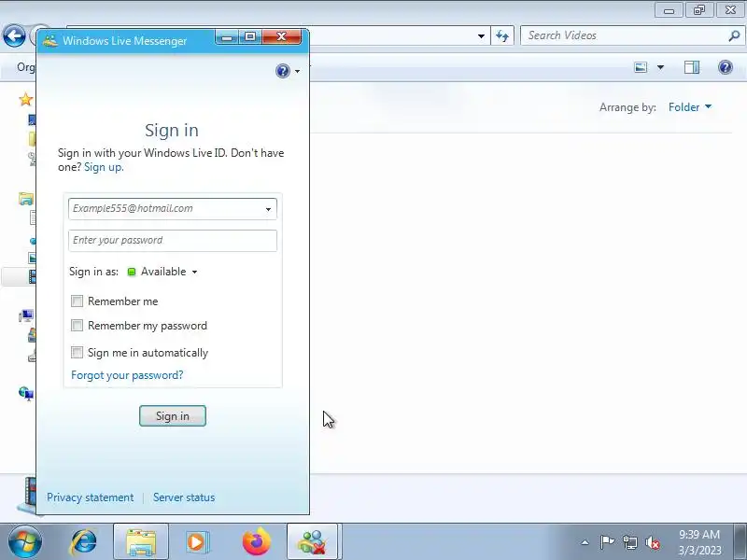Image resolution: width=747 pixels, height=560 pixels.
Task: Toggle Sign me in automatically checkbox
Action: 77,353
